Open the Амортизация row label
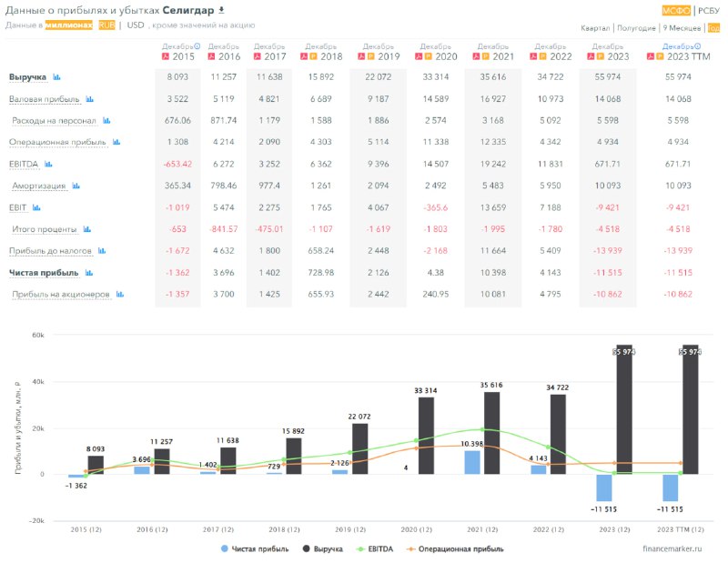Viewport: 728px width, 563px height. coord(39,186)
